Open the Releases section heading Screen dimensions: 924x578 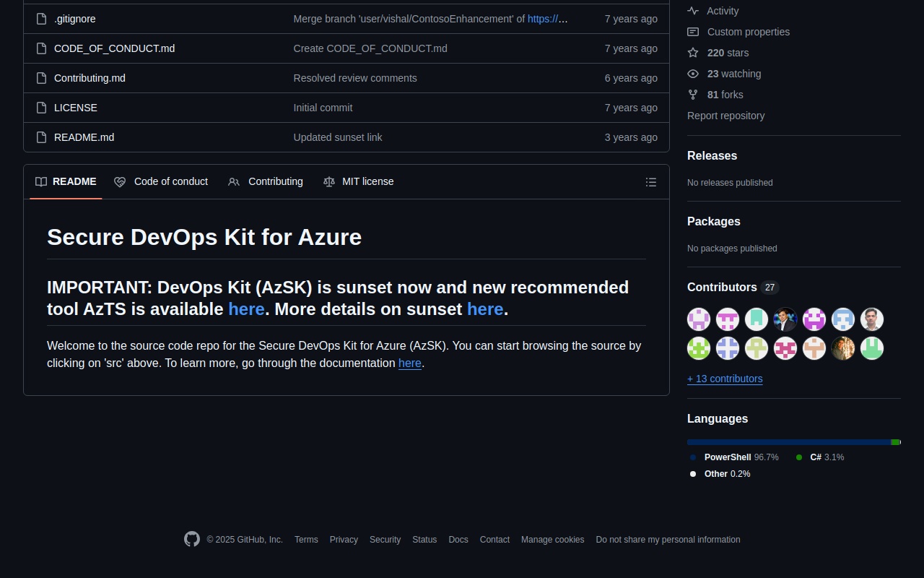tap(712, 156)
